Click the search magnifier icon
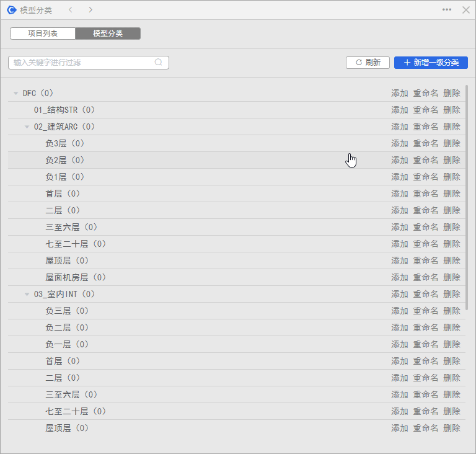Screen dimensions: 476x454 (159, 62)
